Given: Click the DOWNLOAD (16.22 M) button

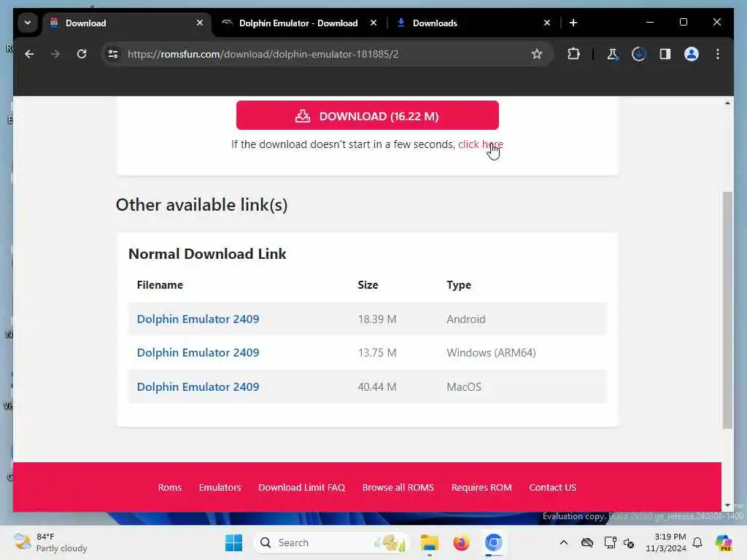Looking at the screenshot, I should pyautogui.click(x=368, y=115).
